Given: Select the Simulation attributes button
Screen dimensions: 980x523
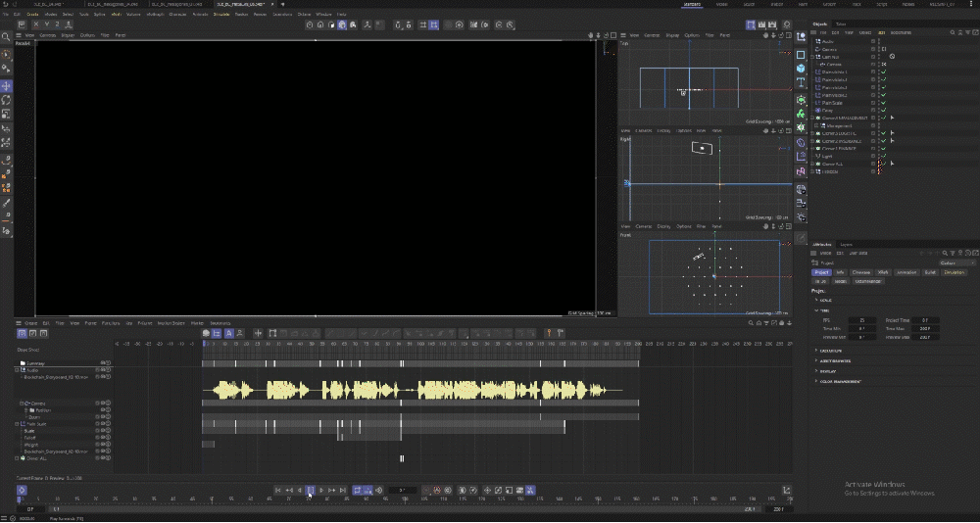Looking at the screenshot, I should pos(954,272).
